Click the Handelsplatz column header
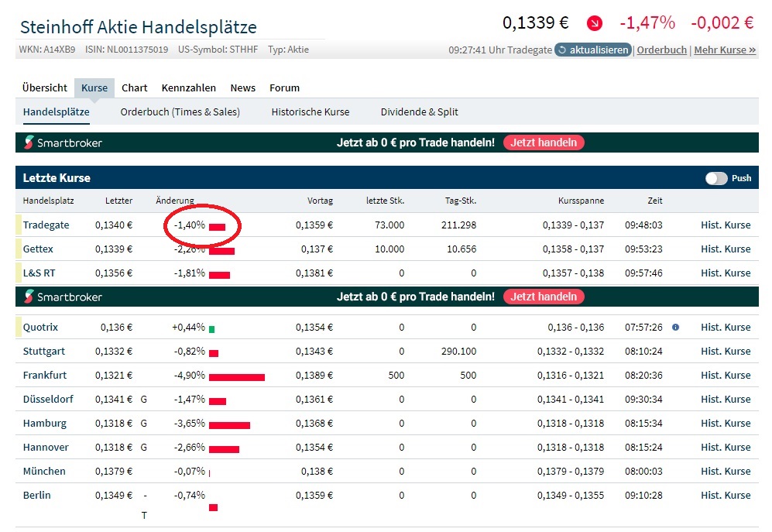This screenshot has height=532, width=772. click(x=48, y=201)
